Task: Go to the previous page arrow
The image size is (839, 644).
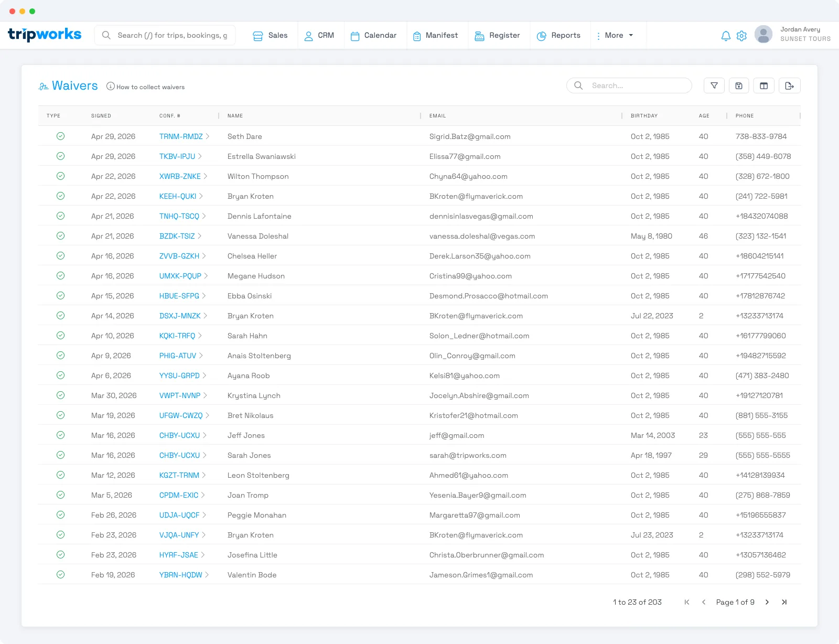Action: click(704, 602)
